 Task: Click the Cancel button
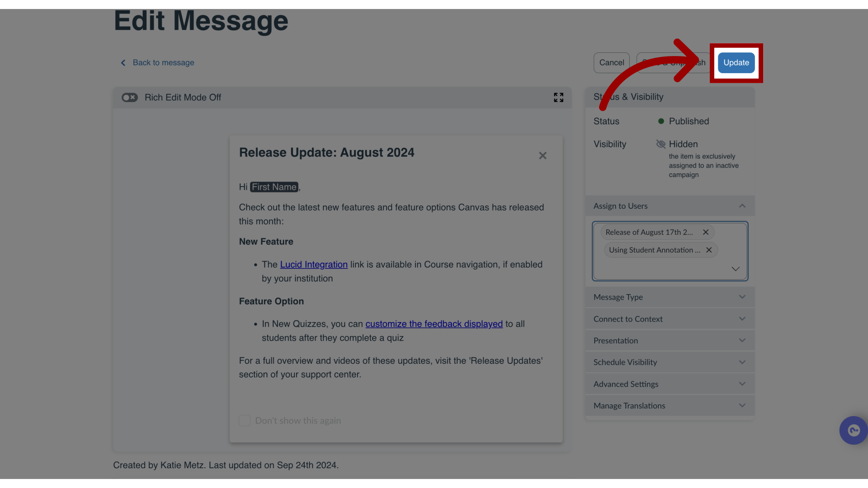(611, 62)
